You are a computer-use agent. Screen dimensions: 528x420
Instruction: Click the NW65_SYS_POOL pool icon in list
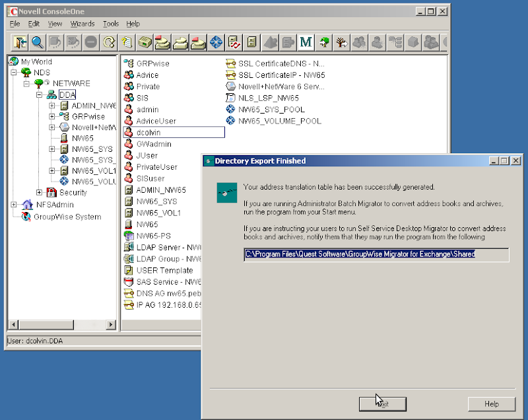coord(230,110)
